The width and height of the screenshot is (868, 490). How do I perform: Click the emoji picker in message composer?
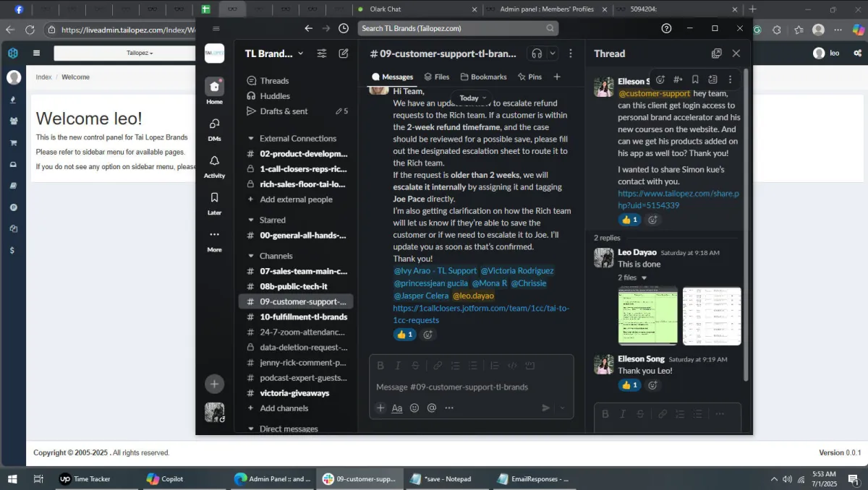(x=414, y=408)
